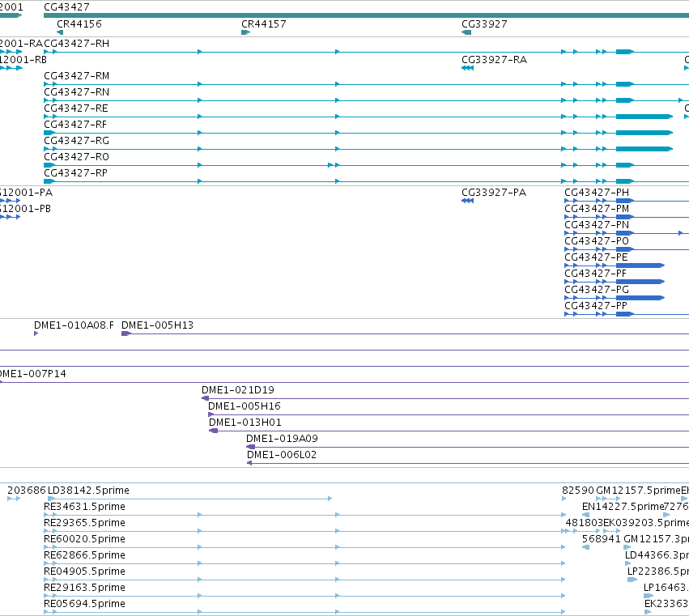Screen dimensions: 689x616
Task: Select transcript CG43427-RO label
Action: point(76,157)
